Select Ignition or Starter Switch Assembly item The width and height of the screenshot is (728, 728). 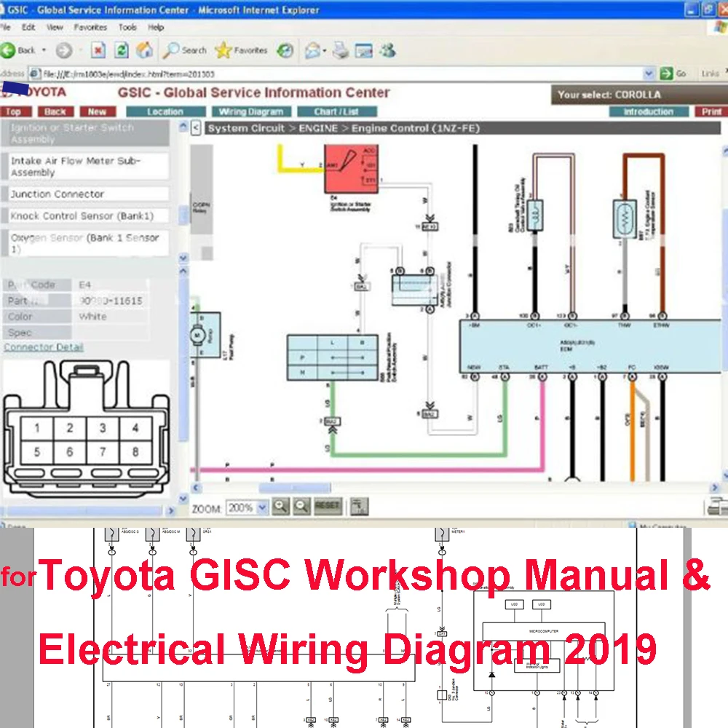pos(86,133)
